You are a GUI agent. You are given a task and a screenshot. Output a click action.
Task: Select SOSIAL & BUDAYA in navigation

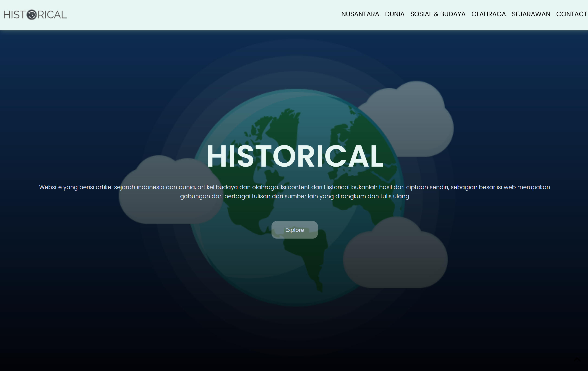pos(438,14)
